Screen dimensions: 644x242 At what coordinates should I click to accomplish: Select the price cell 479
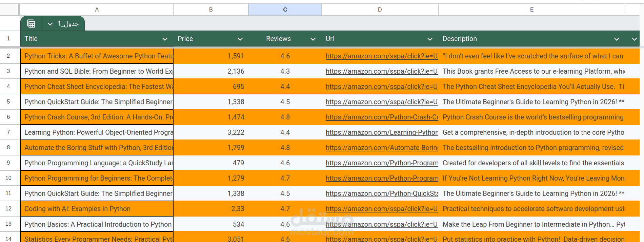coord(211,163)
